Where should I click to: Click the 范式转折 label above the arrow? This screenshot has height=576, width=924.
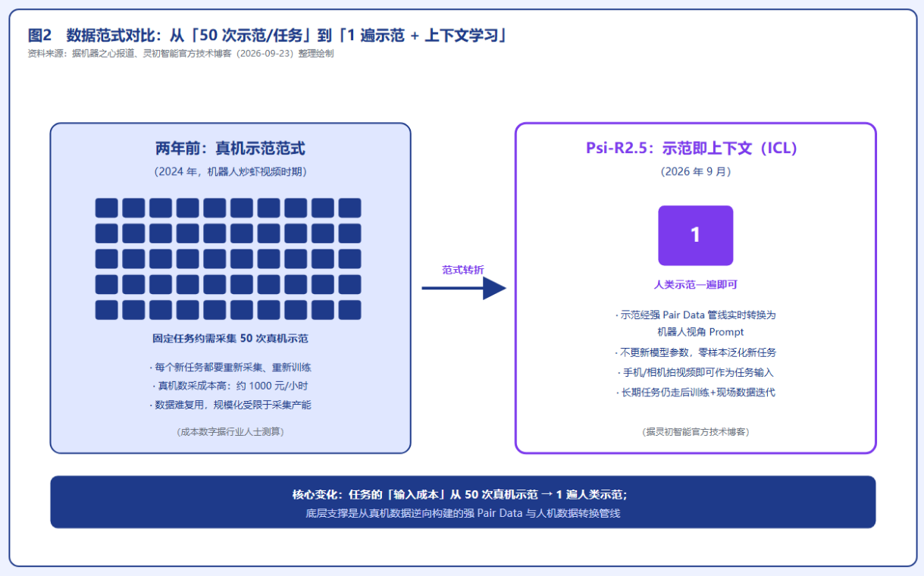[x=463, y=270]
